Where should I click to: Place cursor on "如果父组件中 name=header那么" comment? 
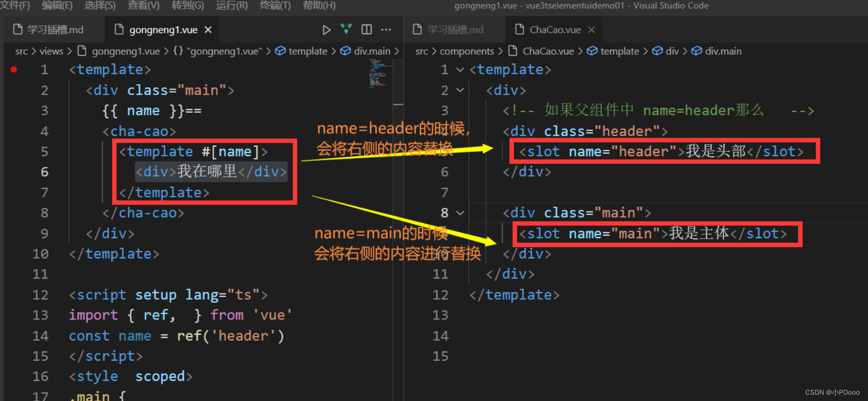click(x=658, y=111)
